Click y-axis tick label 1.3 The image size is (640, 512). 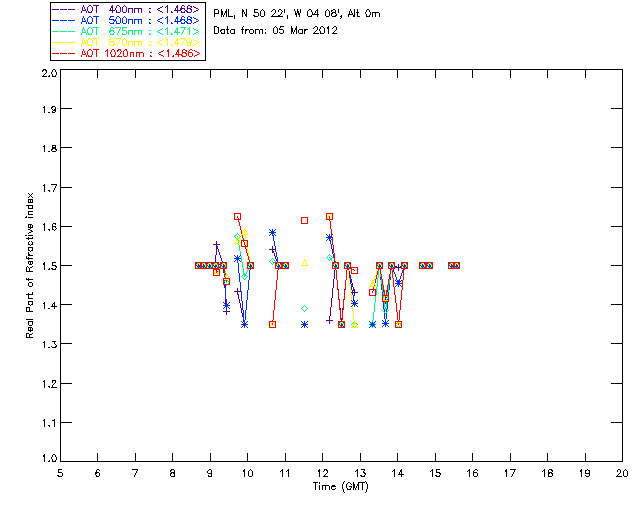pyautogui.click(x=49, y=344)
